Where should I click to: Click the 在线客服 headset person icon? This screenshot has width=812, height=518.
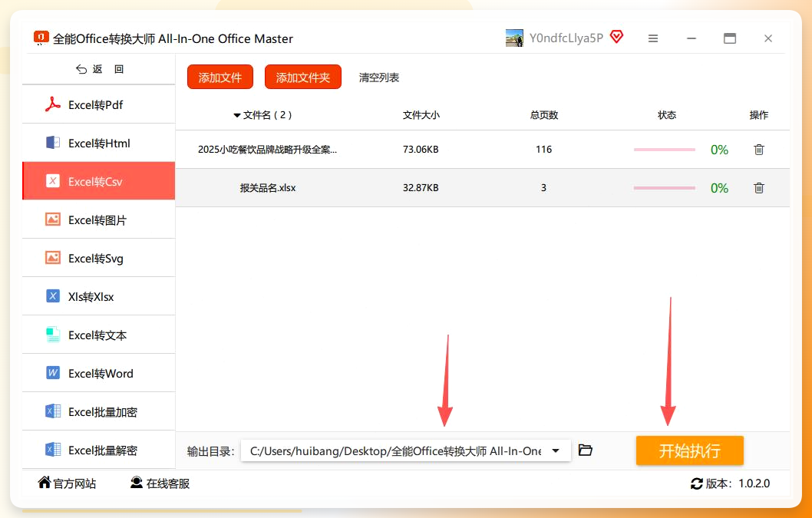pos(137,482)
